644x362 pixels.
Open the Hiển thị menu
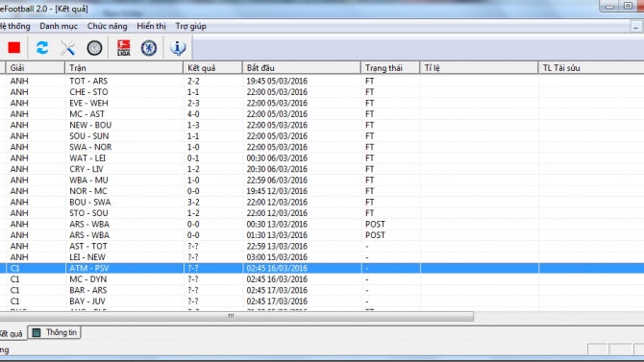coord(151,26)
